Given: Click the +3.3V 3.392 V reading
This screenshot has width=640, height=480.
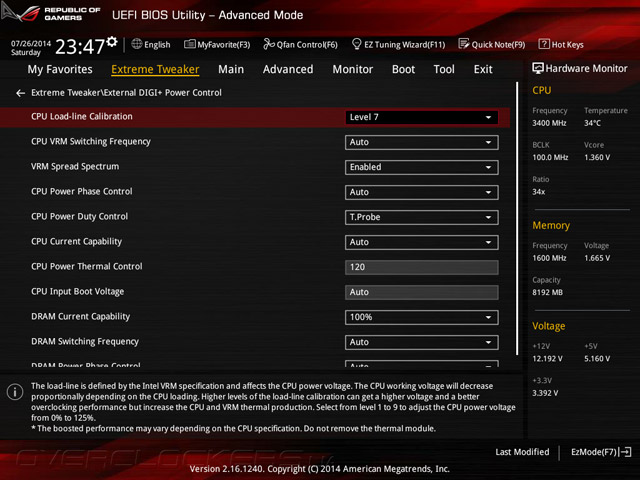Looking at the screenshot, I should click(545, 393).
